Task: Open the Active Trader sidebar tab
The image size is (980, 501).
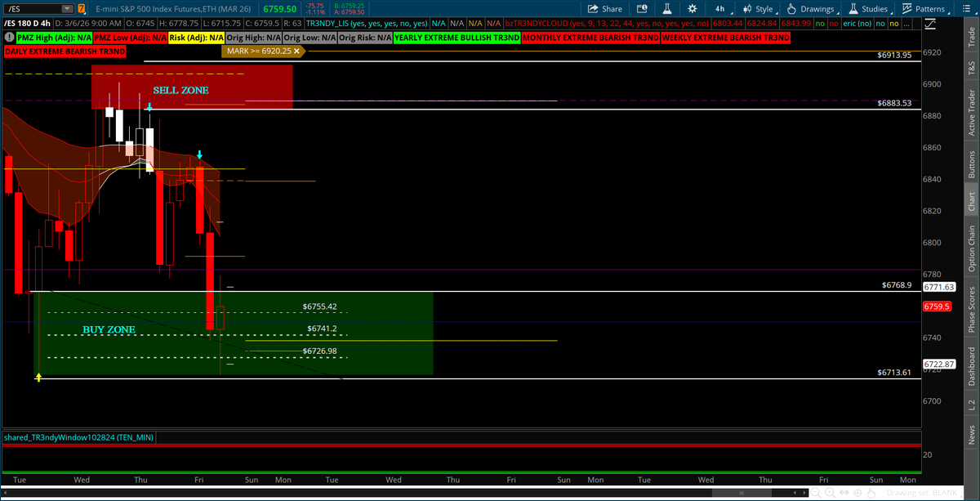Action: [971, 112]
